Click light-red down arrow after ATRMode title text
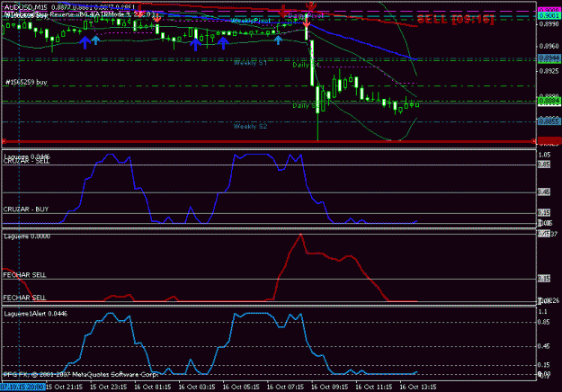The height and width of the screenshot is (392, 562). [x=157, y=17]
